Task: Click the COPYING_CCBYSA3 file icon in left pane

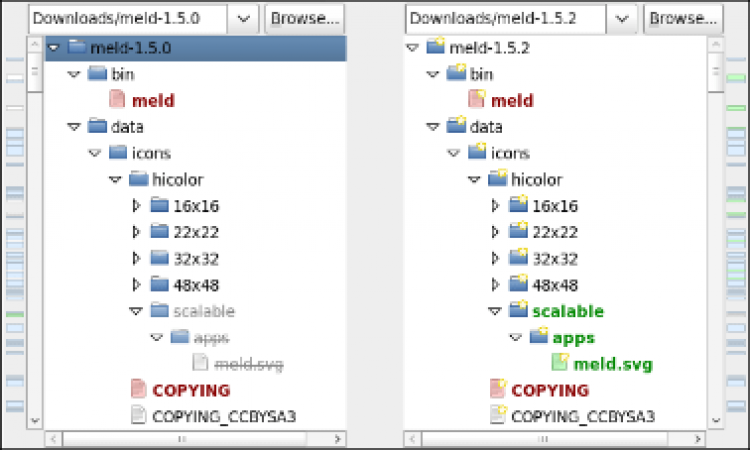Action: [x=138, y=415]
